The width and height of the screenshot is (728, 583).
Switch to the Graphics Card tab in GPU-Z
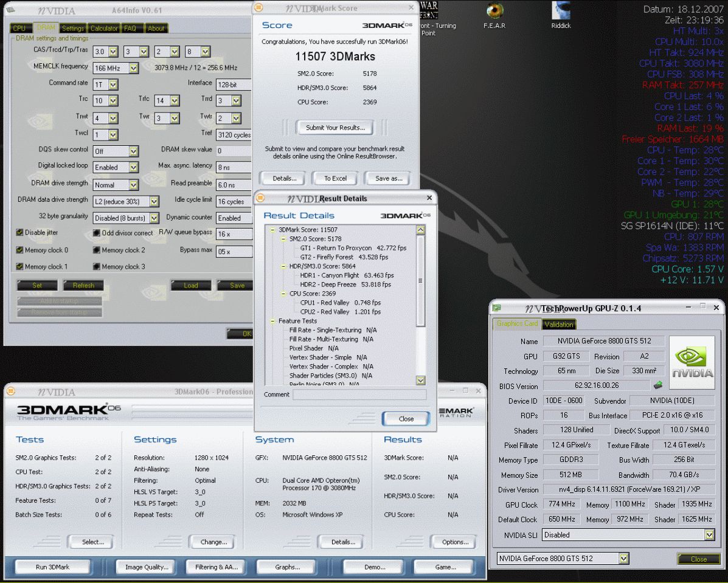(x=517, y=323)
